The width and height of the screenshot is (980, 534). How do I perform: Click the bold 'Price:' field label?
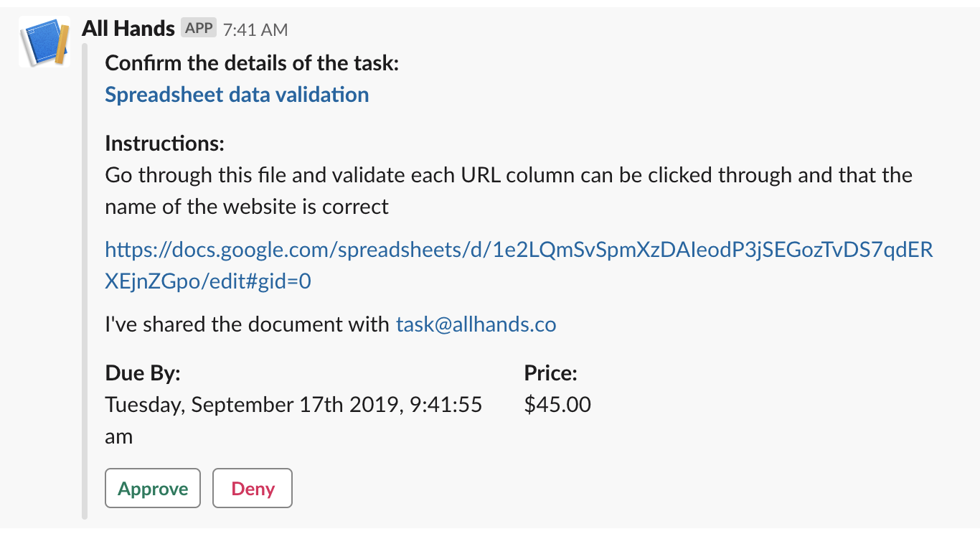pyautogui.click(x=551, y=373)
